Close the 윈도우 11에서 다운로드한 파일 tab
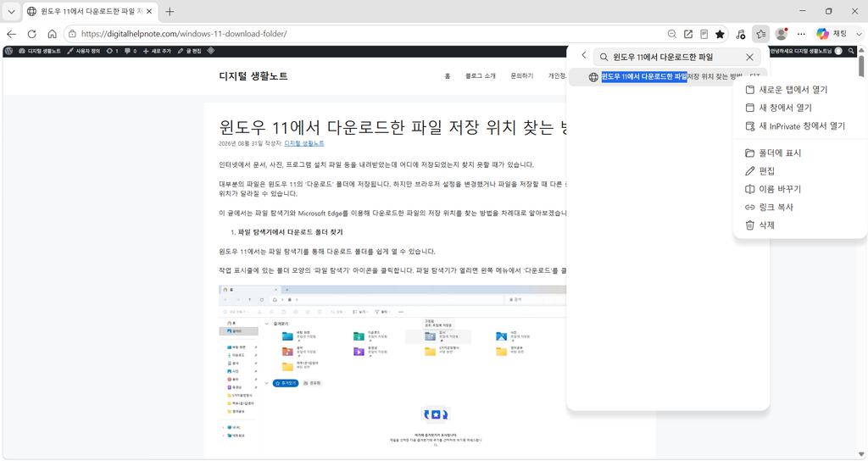868x461 pixels. click(x=149, y=11)
